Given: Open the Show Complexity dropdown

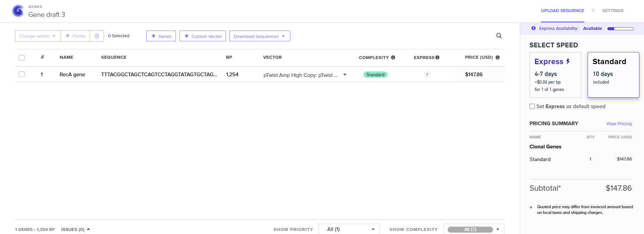Looking at the screenshot, I should [474, 229].
